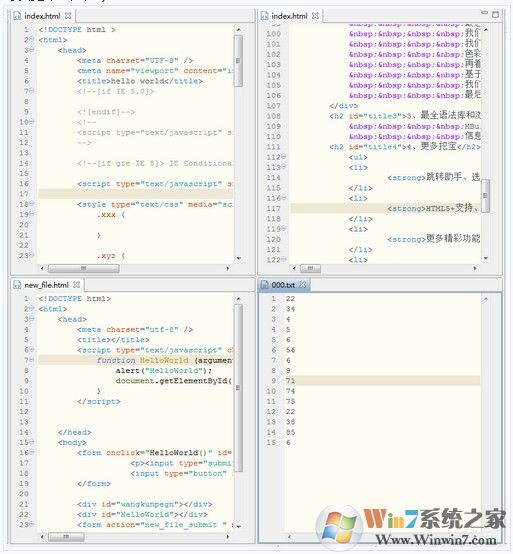Click the left scroll arrow under 000.txt pane

pos(290,537)
